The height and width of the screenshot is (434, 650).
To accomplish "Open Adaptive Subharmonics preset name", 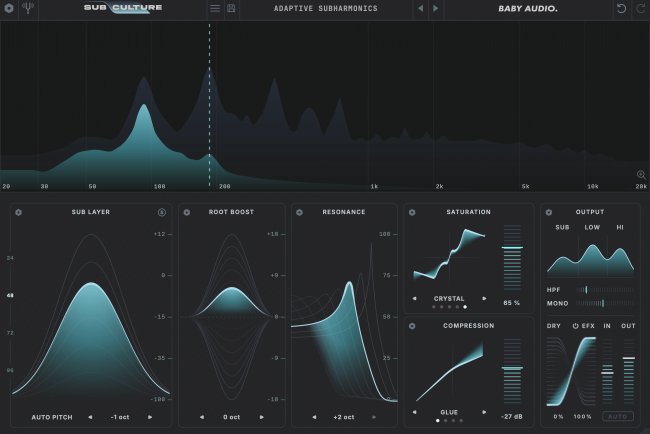I will pos(325,8).
